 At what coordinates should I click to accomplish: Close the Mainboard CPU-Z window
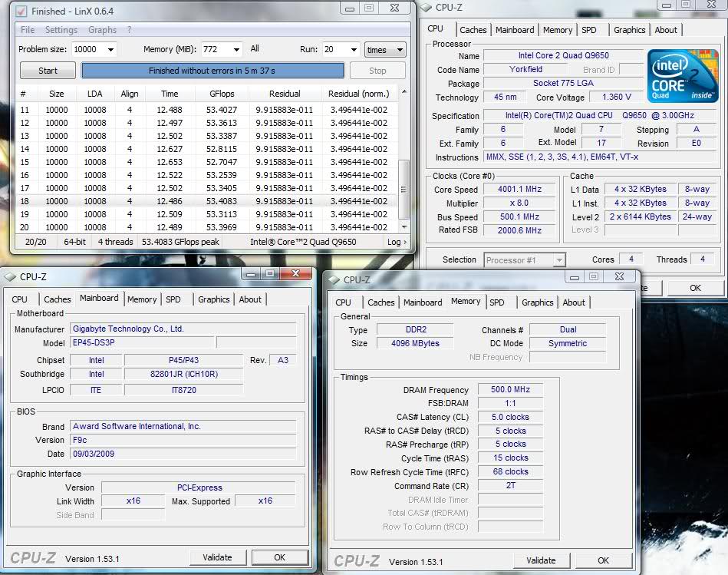click(x=296, y=273)
